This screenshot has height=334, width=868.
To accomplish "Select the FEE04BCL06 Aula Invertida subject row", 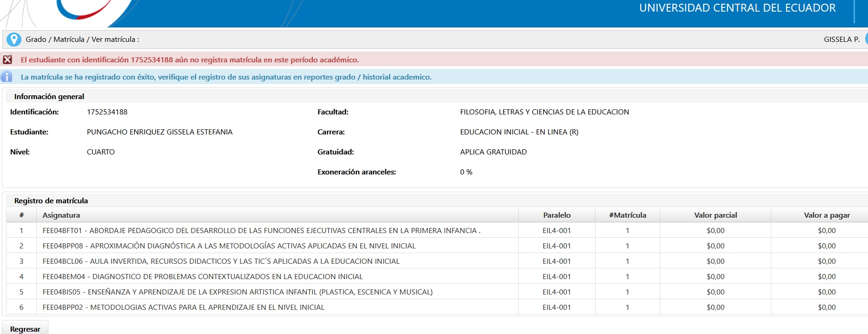I will click(437, 261).
